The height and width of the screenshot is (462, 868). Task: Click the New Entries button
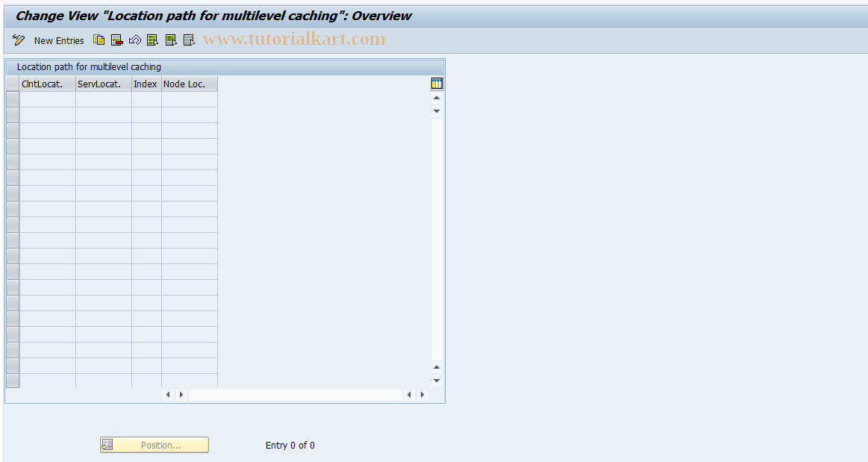(x=59, y=40)
